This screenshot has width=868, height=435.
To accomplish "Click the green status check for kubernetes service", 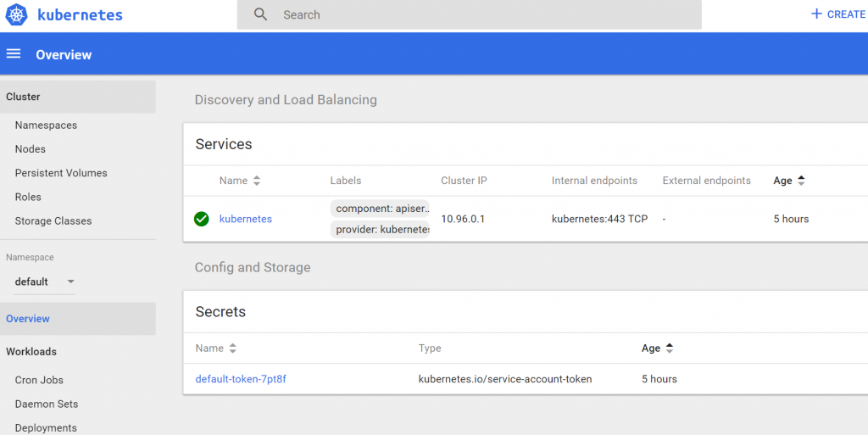I will 202,219.
